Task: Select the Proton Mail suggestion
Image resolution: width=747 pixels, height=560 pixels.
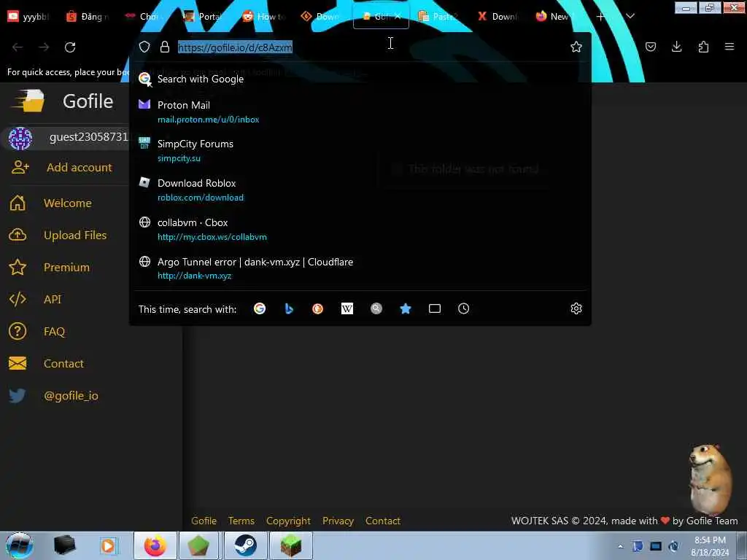Action: 360,112
